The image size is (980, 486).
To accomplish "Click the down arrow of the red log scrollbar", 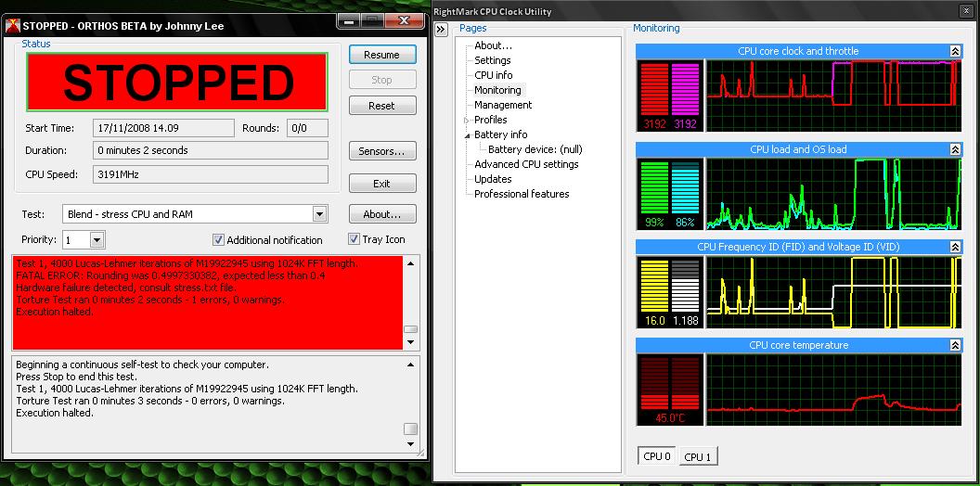I will click(410, 342).
